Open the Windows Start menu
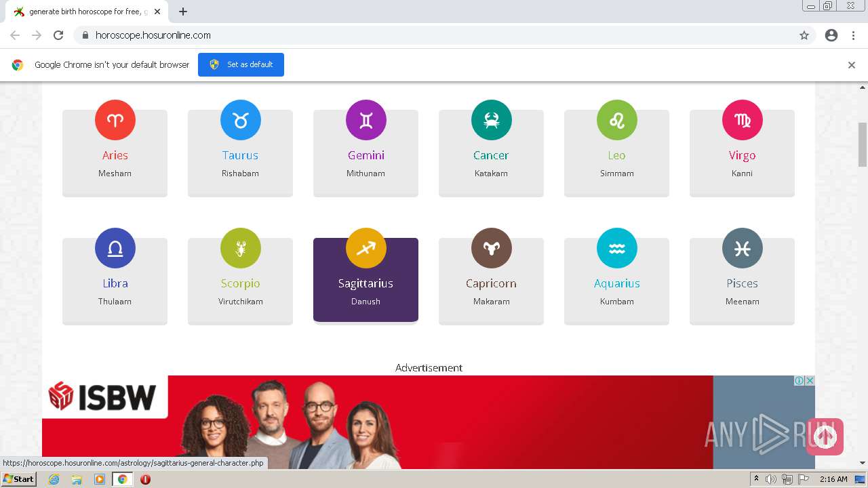The width and height of the screenshot is (868, 488). click(x=18, y=479)
